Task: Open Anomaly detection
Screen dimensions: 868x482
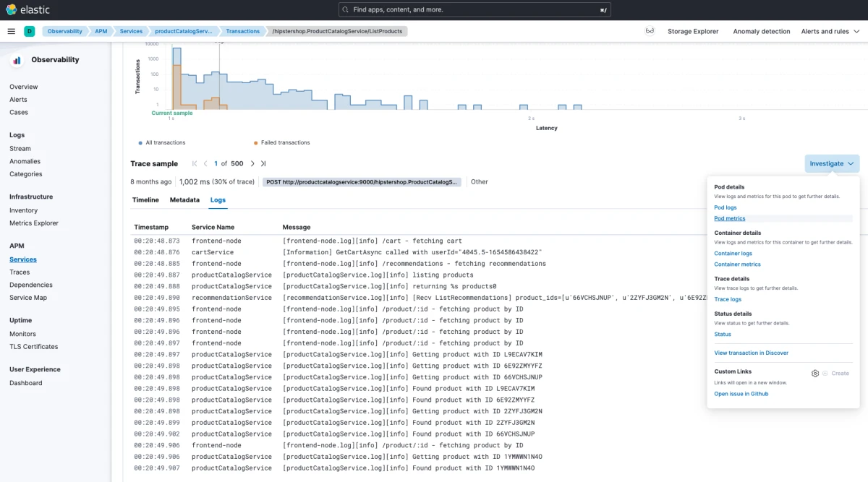Action: tap(762, 31)
